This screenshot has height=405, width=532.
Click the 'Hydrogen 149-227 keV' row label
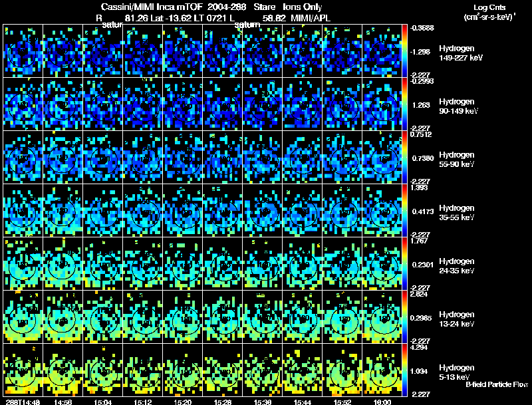point(461,53)
